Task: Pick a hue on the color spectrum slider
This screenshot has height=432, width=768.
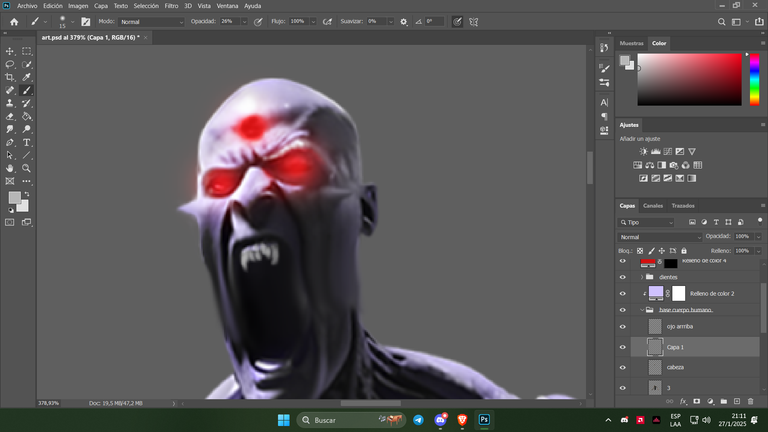Action: click(754, 79)
